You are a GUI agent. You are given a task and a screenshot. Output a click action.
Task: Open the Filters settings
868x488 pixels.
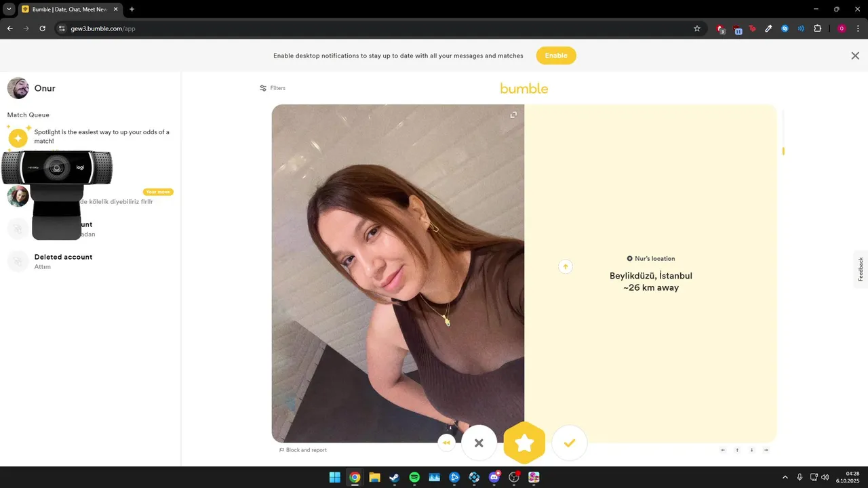point(273,88)
